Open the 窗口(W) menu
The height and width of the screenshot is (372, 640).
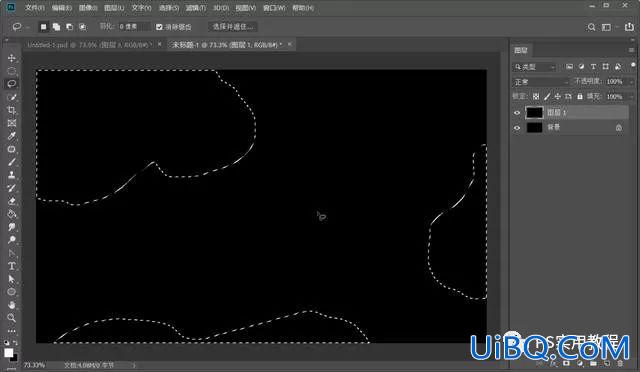click(274, 8)
